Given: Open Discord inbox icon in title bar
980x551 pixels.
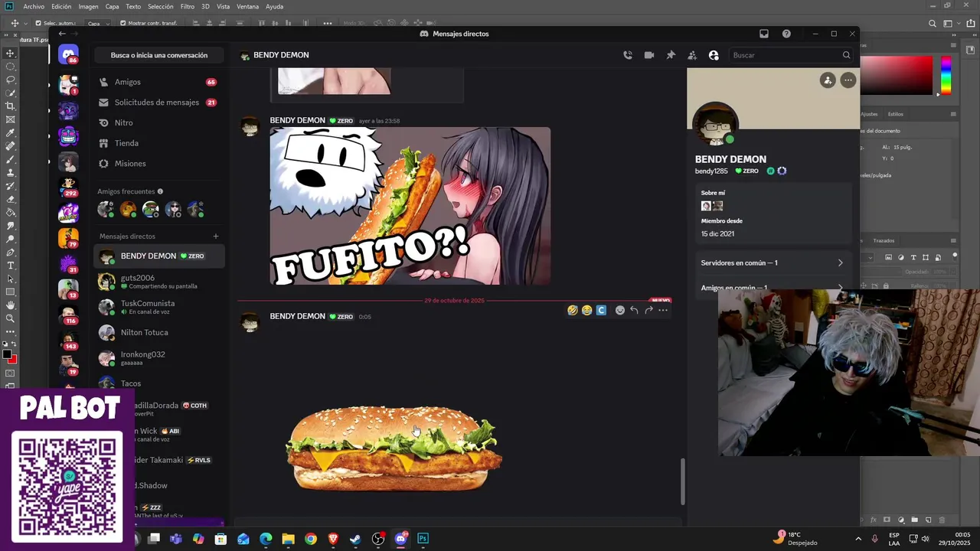Looking at the screenshot, I should (x=763, y=34).
